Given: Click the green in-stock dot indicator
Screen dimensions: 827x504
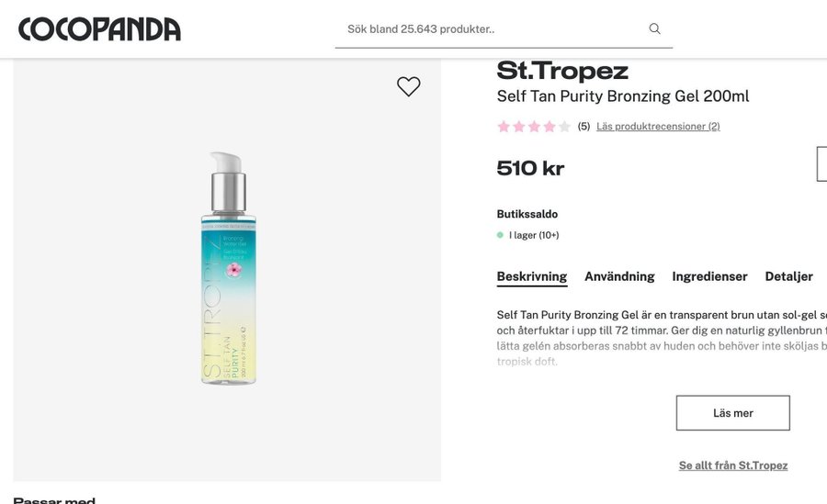Looking at the screenshot, I should pyautogui.click(x=501, y=235).
